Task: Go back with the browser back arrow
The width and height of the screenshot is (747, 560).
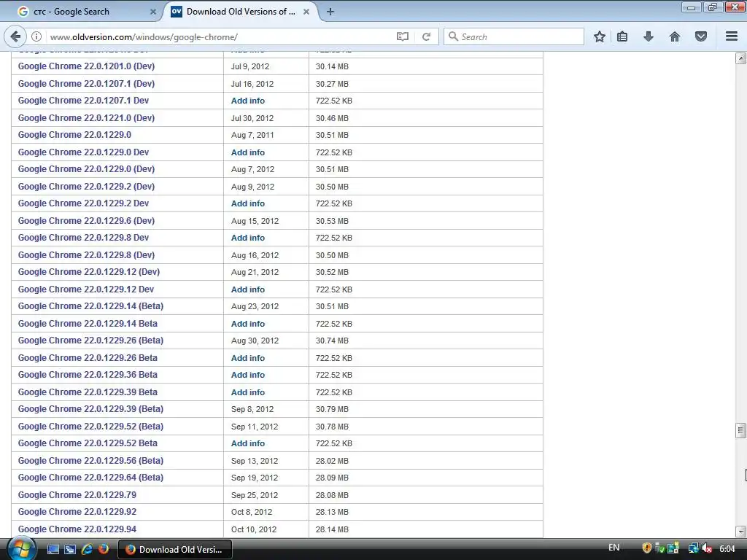Action: point(15,36)
